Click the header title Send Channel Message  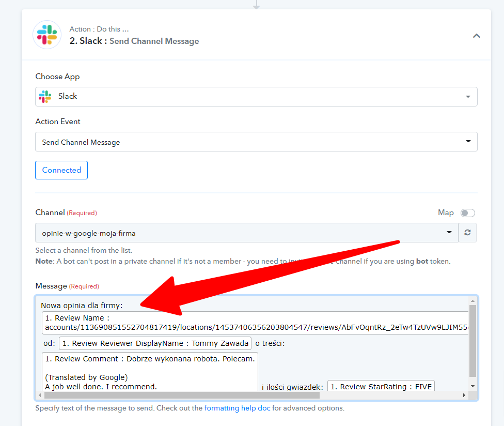coord(154,41)
